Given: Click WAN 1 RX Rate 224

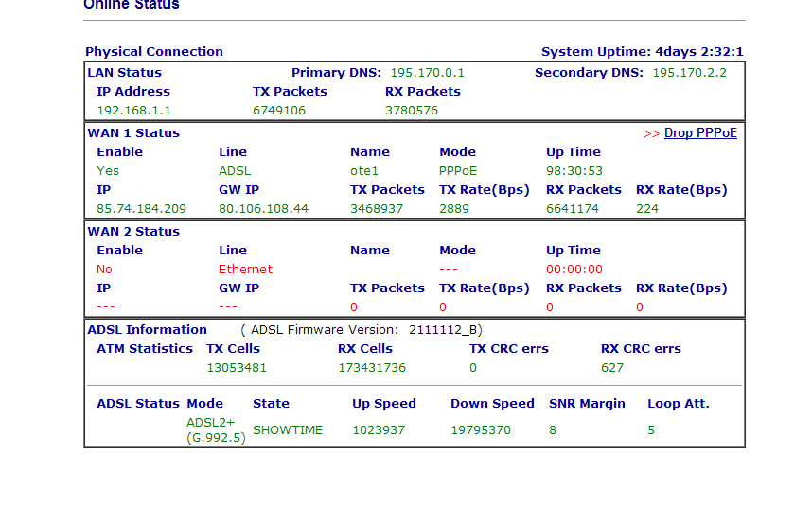Looking at the screenshot, I should (x=647, y=209).
